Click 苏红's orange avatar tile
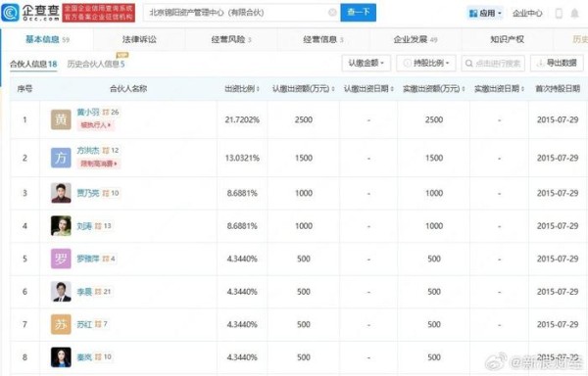Image resolution: width=588 pixels, height=376 pixels. point(61,324)
